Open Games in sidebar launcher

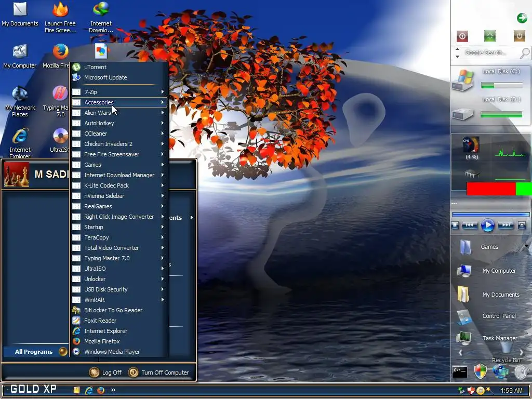tap(479, 247)
